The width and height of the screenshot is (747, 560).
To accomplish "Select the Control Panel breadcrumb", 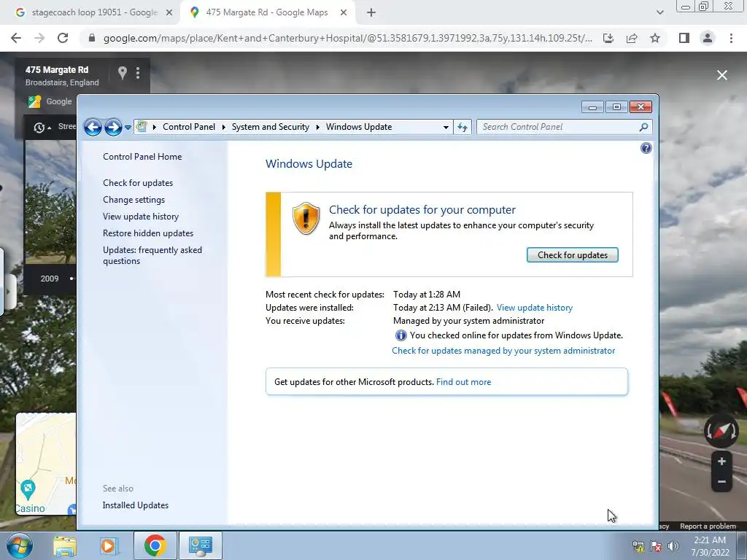I will pyautogui.click(x=189, y=127).
